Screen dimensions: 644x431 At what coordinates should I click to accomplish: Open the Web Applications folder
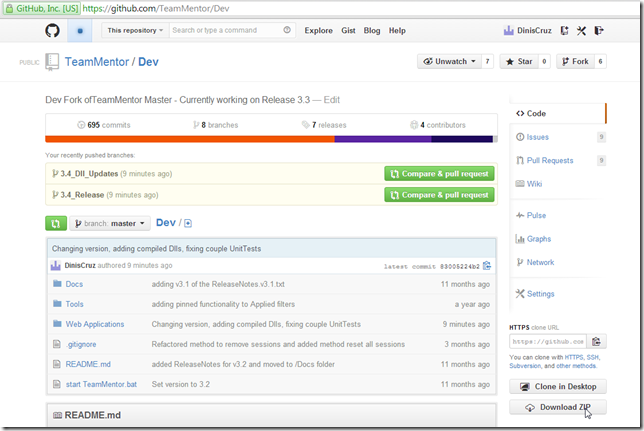pos(95,324)
